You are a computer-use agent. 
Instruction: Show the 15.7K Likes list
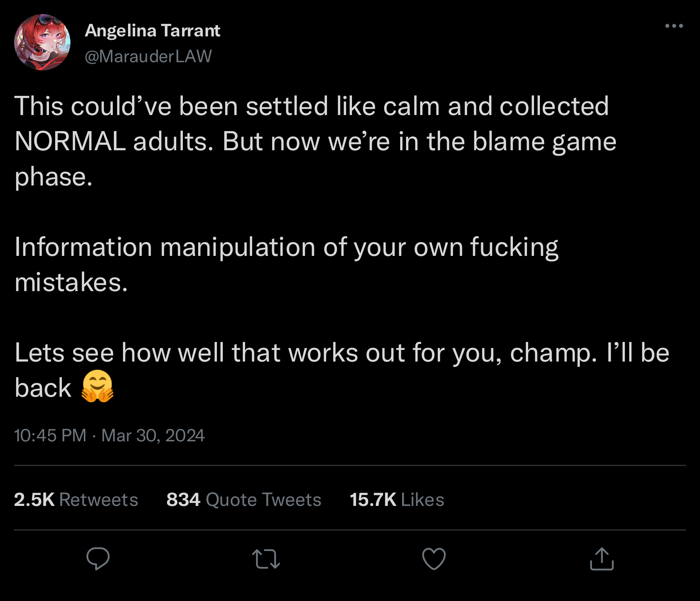pos(397,500)
